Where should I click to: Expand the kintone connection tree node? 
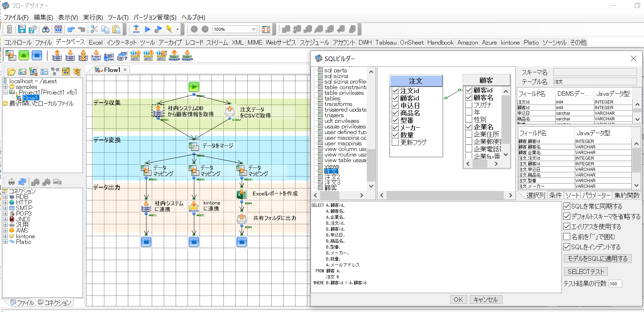[x=5, y=236]
